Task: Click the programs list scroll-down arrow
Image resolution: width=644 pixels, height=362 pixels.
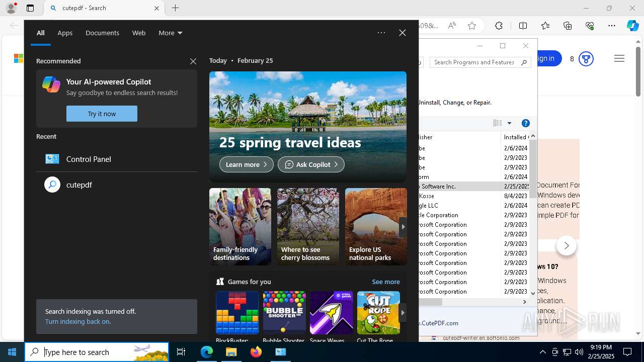Action: pos(533,293)
